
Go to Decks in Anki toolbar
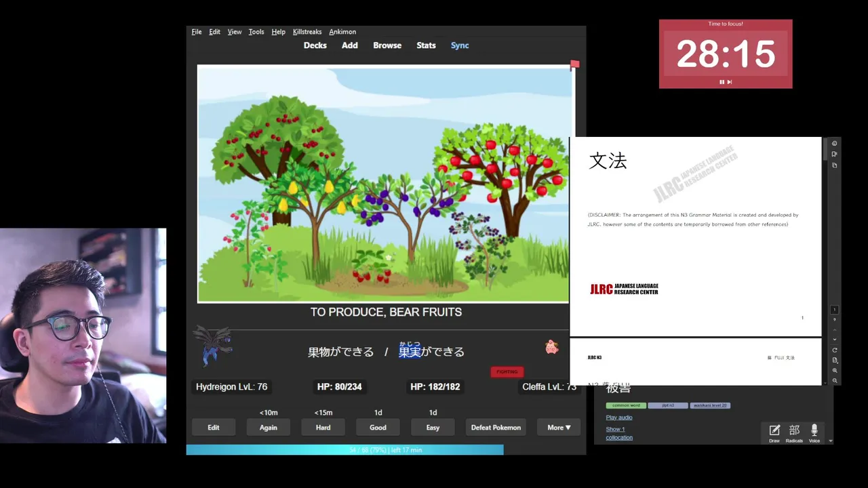tap(315, 45)
